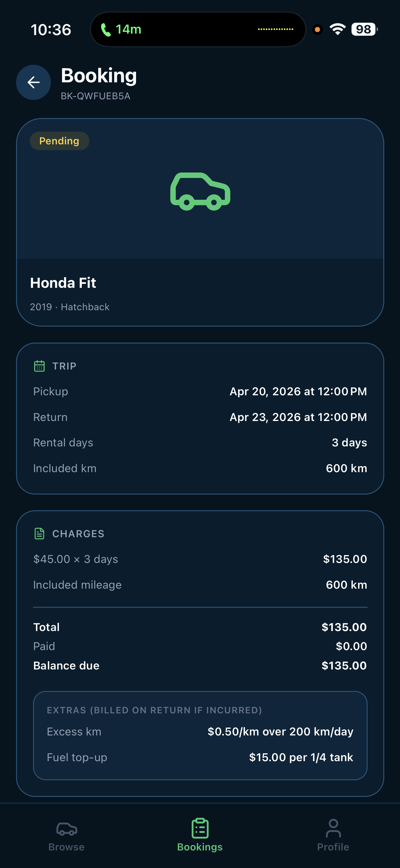
Task: Tap the Balance due amount
Action: coord(344,666)
